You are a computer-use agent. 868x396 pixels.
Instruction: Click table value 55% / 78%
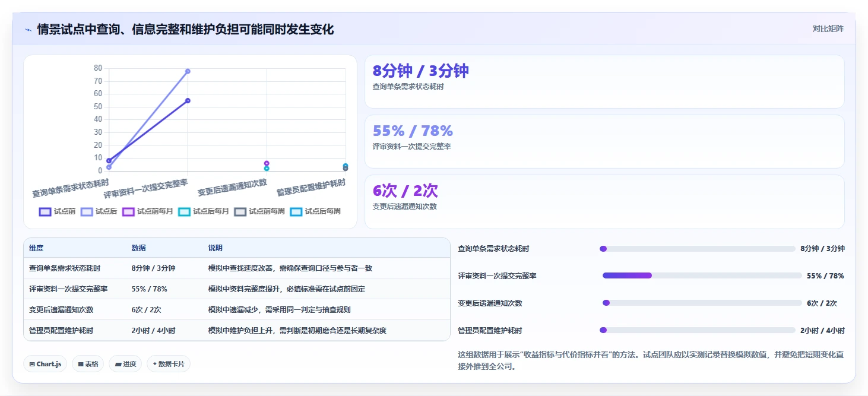tap(149, 289)
